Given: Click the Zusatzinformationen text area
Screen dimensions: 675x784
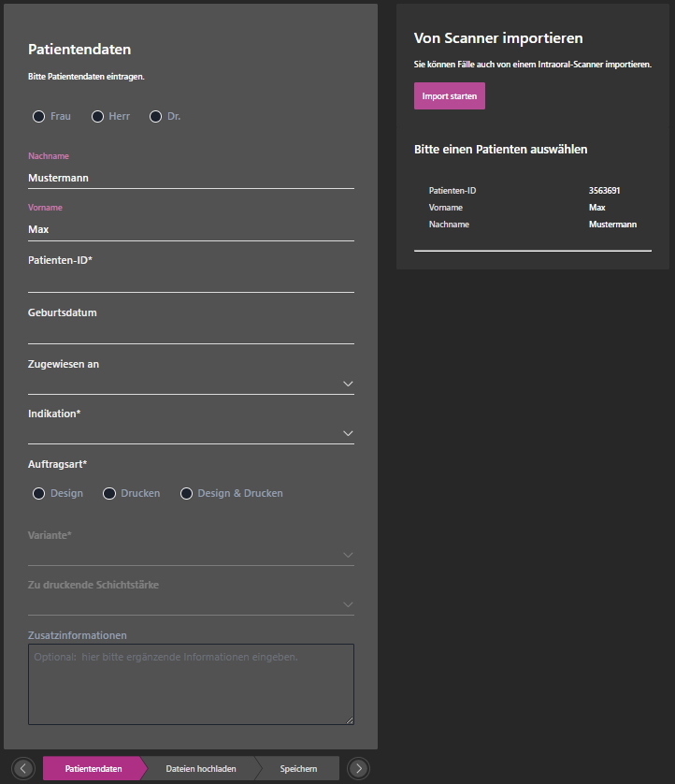Looking at the screenshot, I should 191,684.
